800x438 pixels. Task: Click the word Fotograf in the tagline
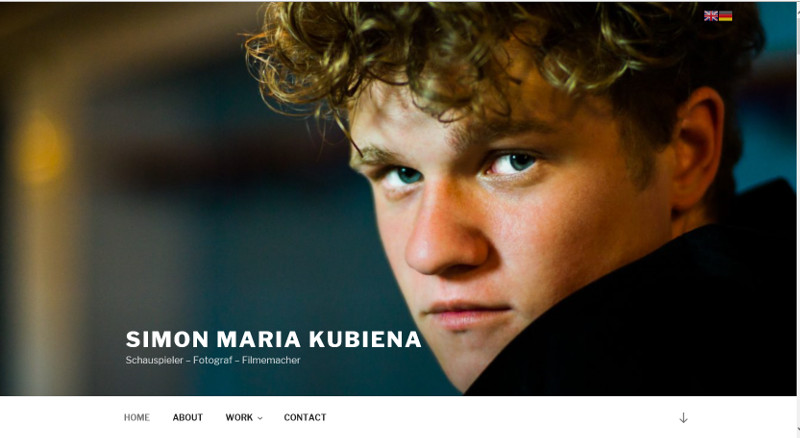(x=213, y=360)
